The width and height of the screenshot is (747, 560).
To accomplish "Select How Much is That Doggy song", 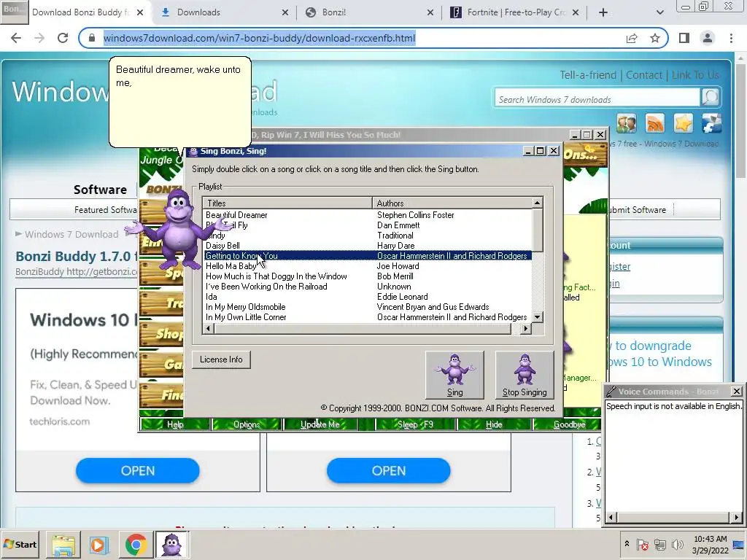I will click(x=276, y=276).
